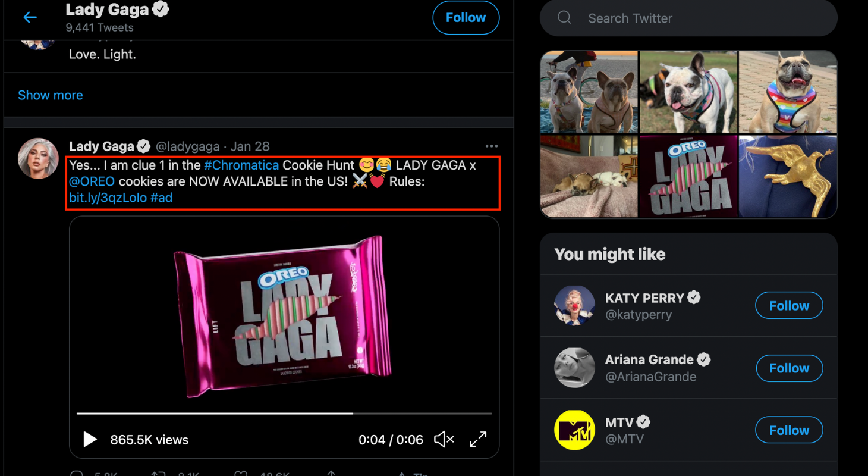Go back using the left arrow icon
868x476 pixels.
(x=30, y=17)
